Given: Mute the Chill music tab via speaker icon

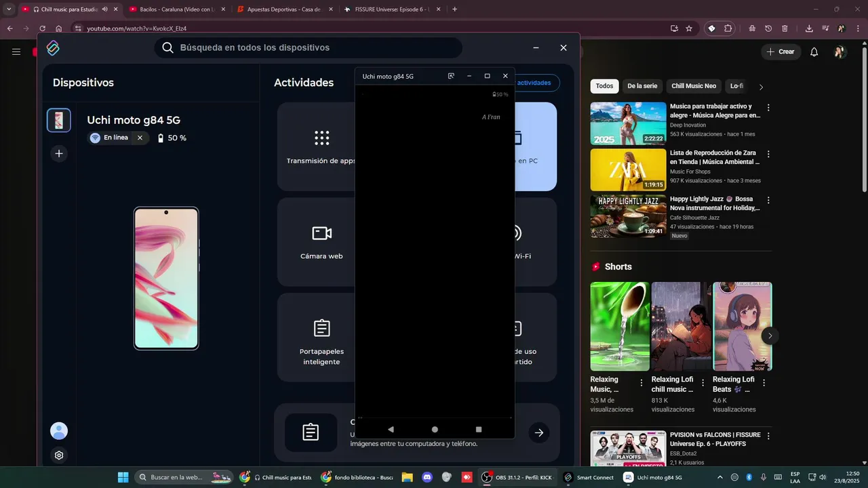Looking at the screenshot, I should click(104, 9).
